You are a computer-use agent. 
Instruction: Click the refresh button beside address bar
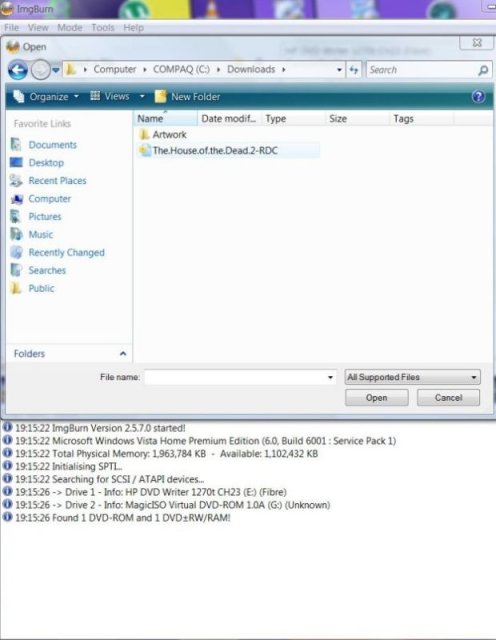tap(354, 70)
